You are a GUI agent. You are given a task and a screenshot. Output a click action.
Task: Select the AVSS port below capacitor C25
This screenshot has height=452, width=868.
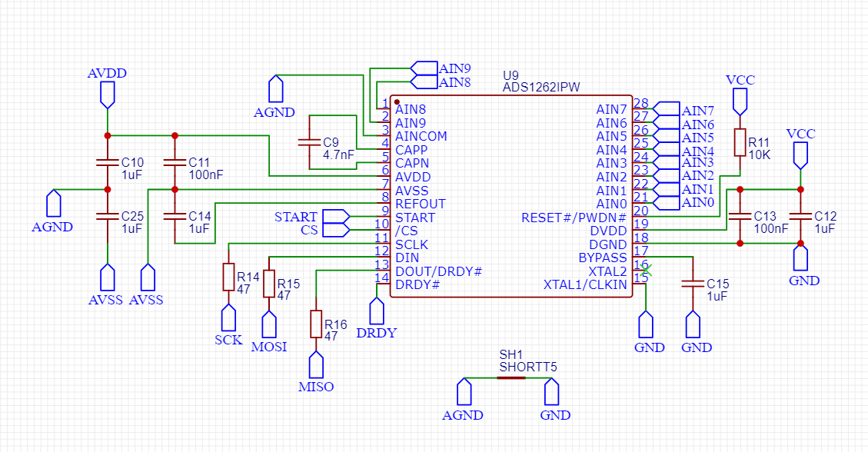click(108, 278)
